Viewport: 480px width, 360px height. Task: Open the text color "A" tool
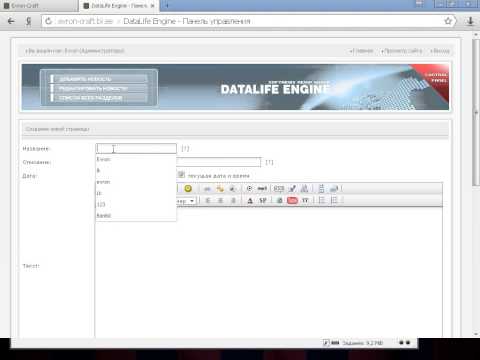tap(250, 200)
